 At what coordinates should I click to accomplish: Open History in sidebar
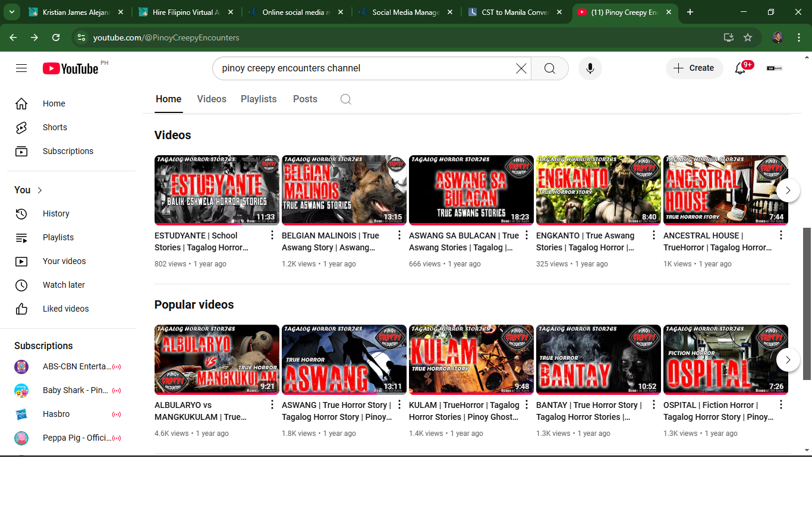pos(71,213)
